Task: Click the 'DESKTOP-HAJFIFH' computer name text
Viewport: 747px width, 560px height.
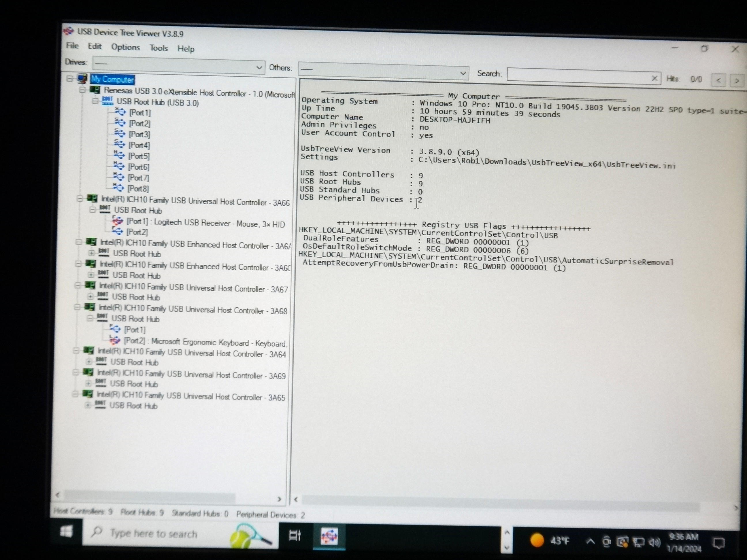Action: [455, 120]
